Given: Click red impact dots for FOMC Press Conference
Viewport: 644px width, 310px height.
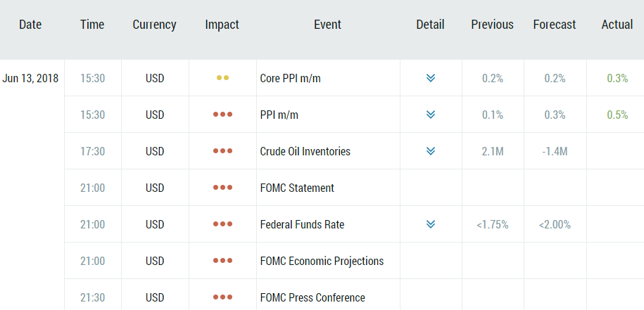Looking at the screenshot, I should tap(222, 297).
